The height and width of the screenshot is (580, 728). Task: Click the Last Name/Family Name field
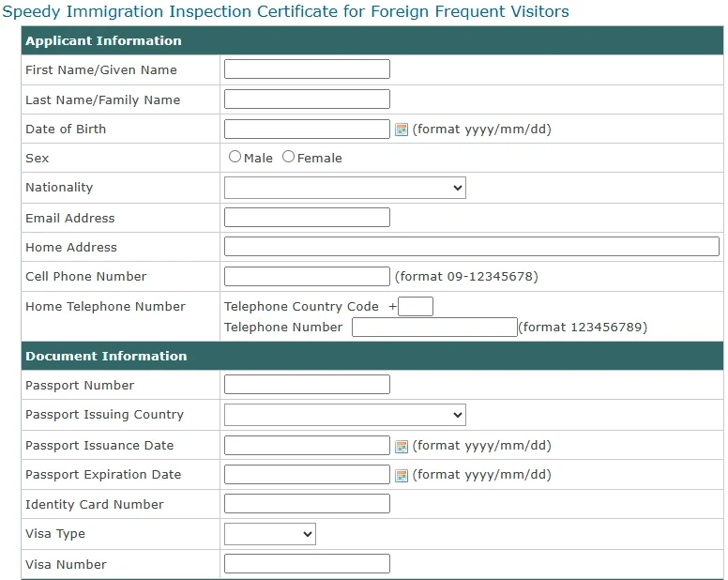(307, 99)
